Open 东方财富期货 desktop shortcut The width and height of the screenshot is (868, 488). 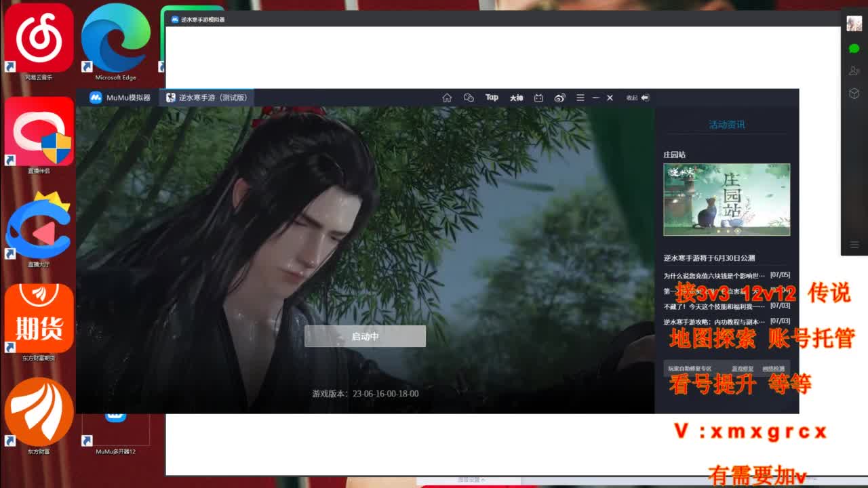[x=39, y=323]
